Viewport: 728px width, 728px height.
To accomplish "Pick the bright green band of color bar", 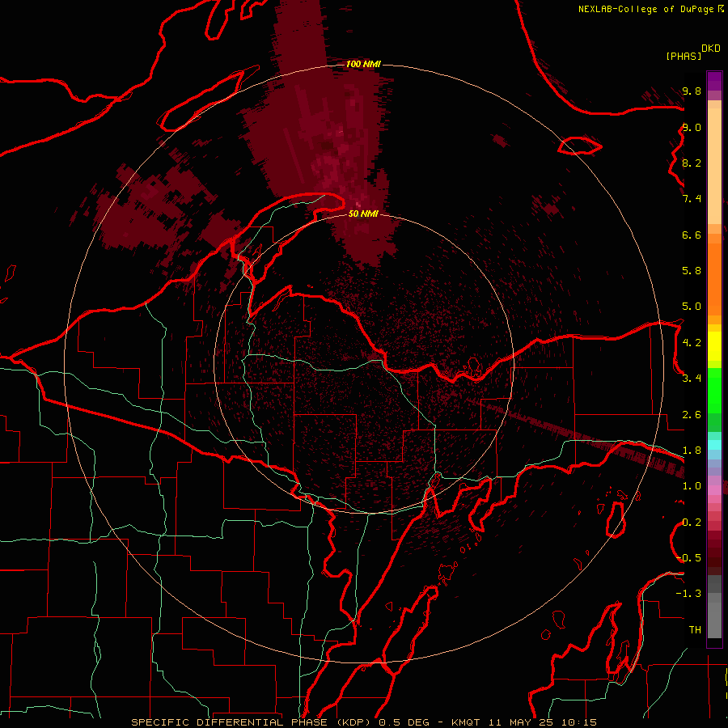I will coord(714,391).
